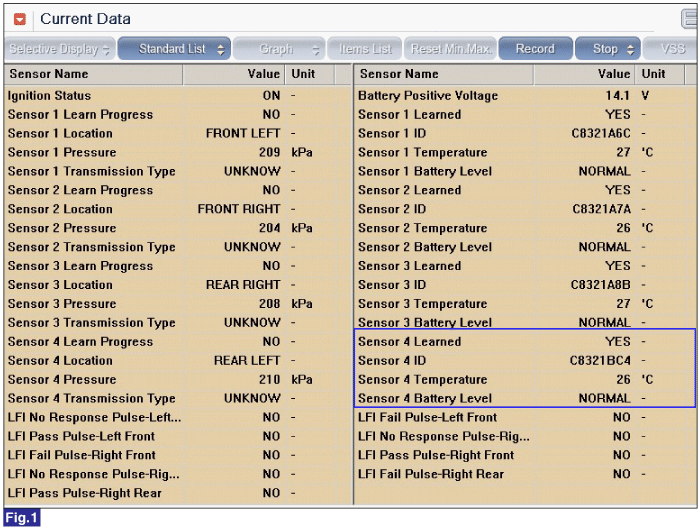Select Sensor 4 ID row
Image resolution: width=700 pixels, height=529 pixels.
[x=525, y=361]
